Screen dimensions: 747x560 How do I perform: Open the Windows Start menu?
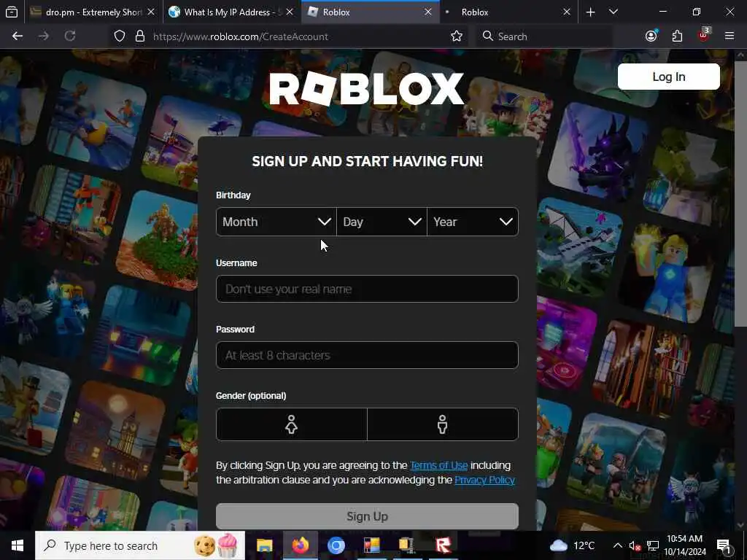pos(18,545)
